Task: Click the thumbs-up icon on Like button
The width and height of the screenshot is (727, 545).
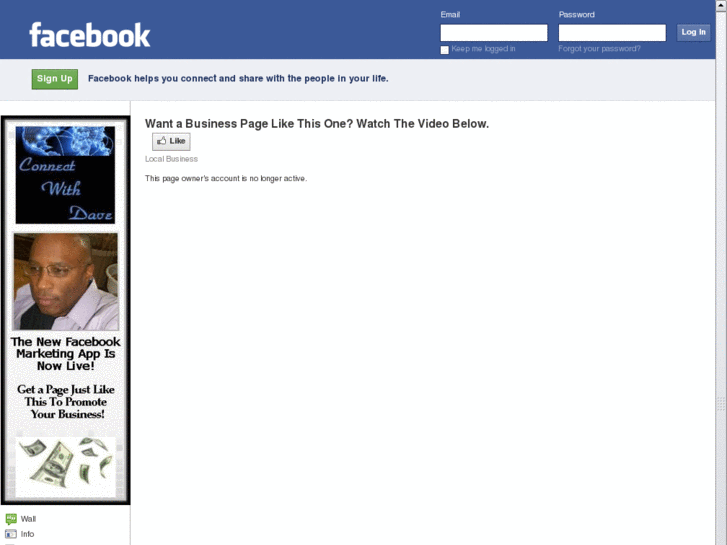Action: pos(161,141)
